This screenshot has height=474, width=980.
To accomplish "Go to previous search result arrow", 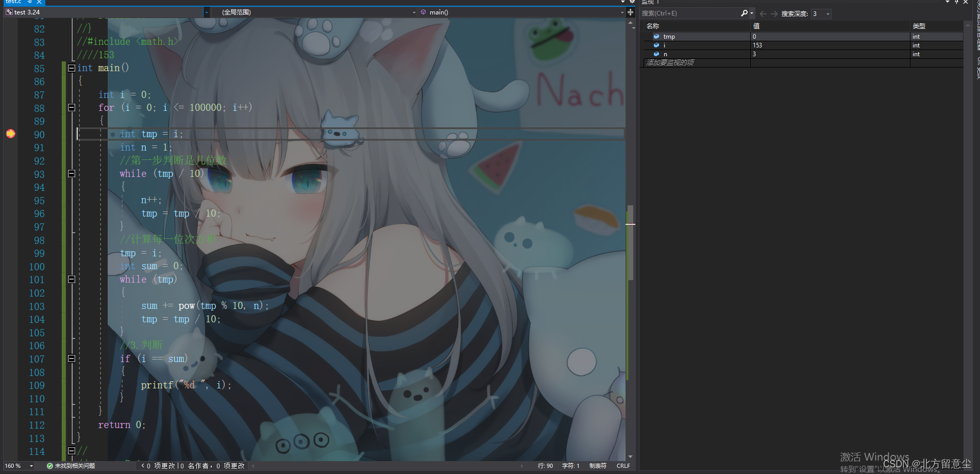I will tap(763, 14).
